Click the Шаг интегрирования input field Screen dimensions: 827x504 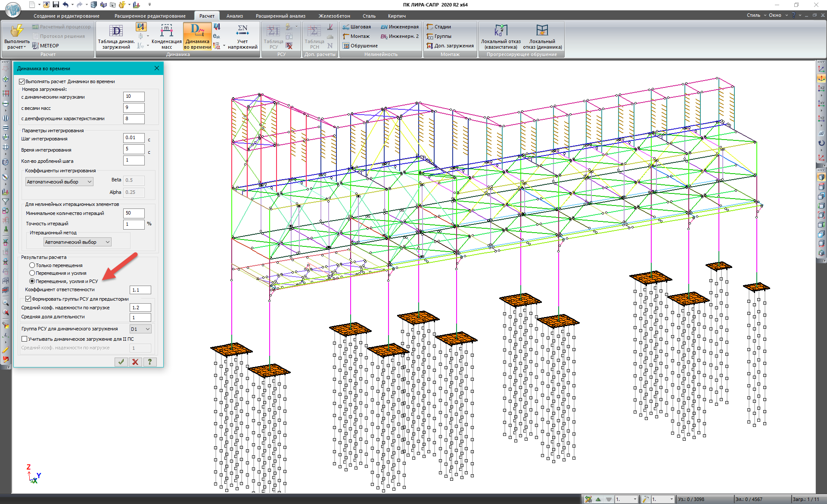coord(134,138)
